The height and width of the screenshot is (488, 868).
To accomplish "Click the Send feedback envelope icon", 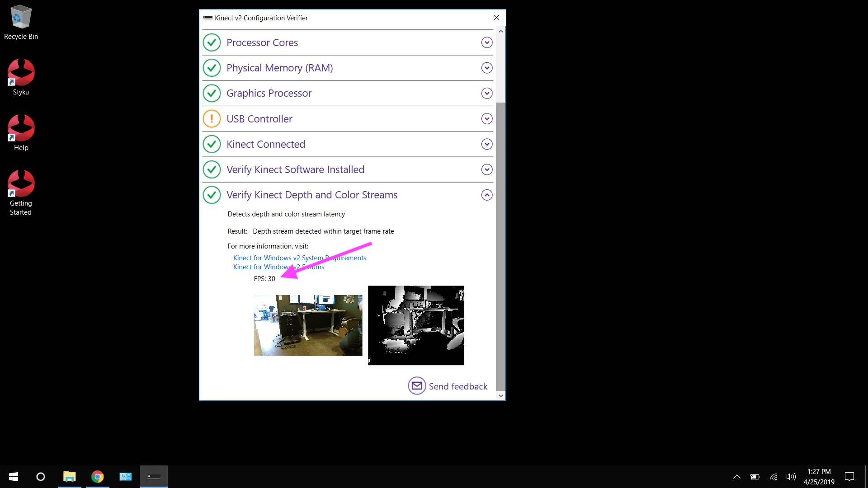I will (x=417, y=386).
